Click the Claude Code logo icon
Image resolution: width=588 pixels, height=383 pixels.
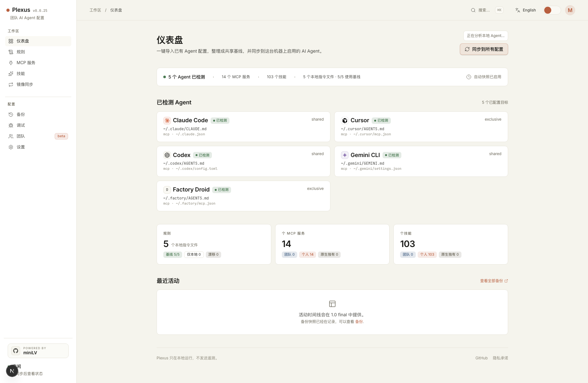(167, 120)
